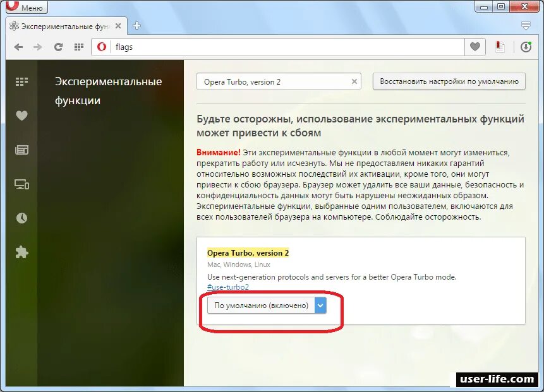Image resolution: width=544 pixels, height=392 pixels.
Task: Reload the page
Action: [58, 47]
